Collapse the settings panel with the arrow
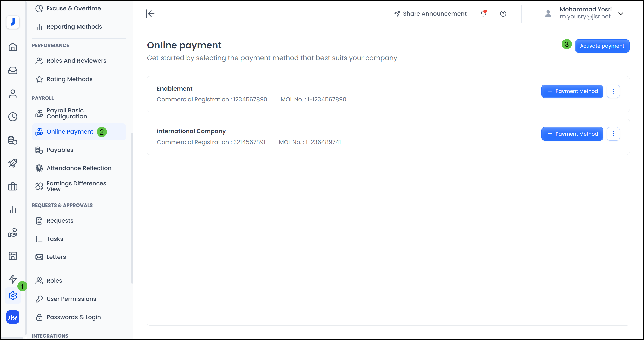The image size is (644, 340). (150, 13)
